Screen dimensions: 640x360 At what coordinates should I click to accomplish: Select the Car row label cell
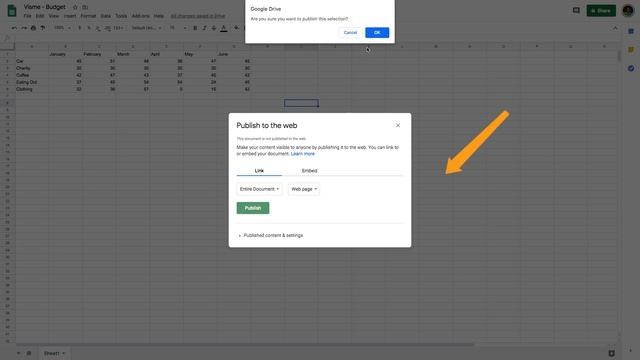[x=32, y=61]
